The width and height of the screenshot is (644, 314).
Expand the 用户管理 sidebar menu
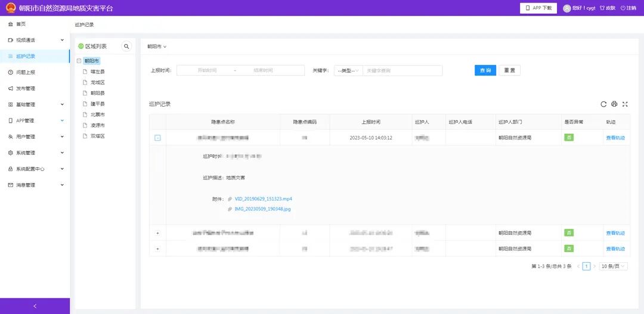pyautogui.click(x=35, y=136)
